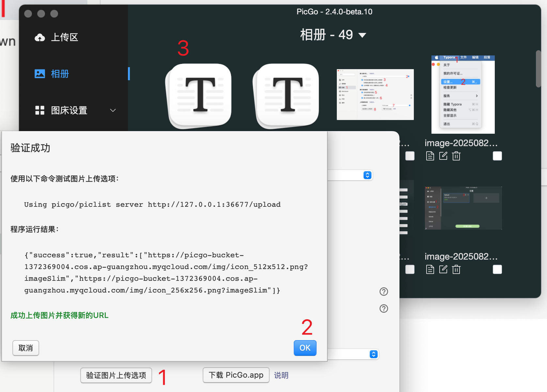This screenshot has width=547, height=392.
Task: Click the upper question mark help icon
Action: 384,292
